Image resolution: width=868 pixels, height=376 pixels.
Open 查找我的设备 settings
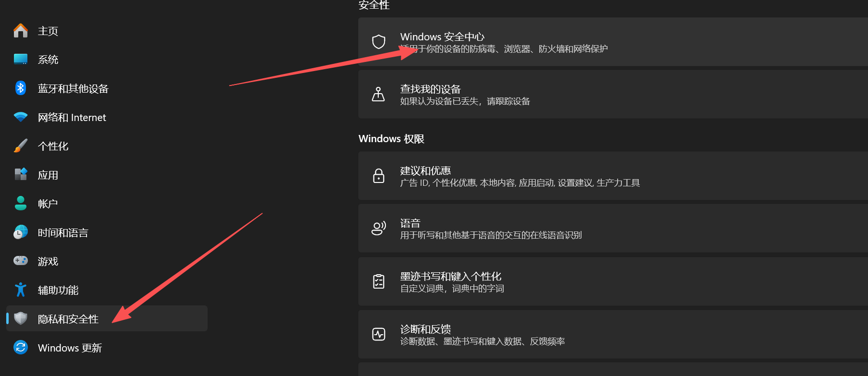[613, 94]
